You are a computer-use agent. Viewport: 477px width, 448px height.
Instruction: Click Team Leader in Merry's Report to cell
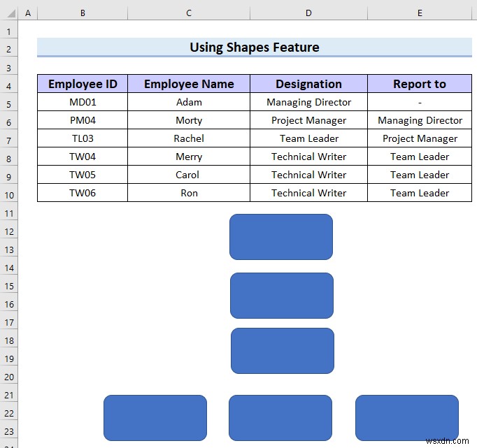[420, 157]
